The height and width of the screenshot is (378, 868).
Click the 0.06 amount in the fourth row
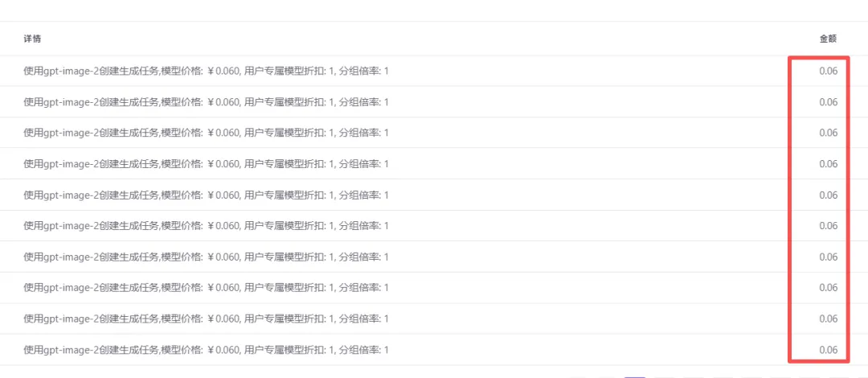click(828, 164)
